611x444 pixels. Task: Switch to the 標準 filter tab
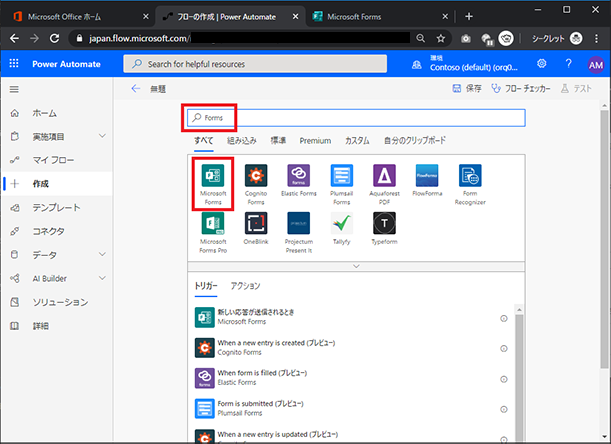pyautogui.click(x=278, y=141)
